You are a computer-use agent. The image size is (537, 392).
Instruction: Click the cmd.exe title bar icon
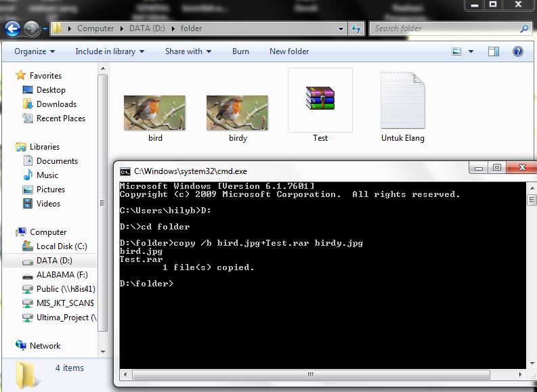click(x=125, y=171)
